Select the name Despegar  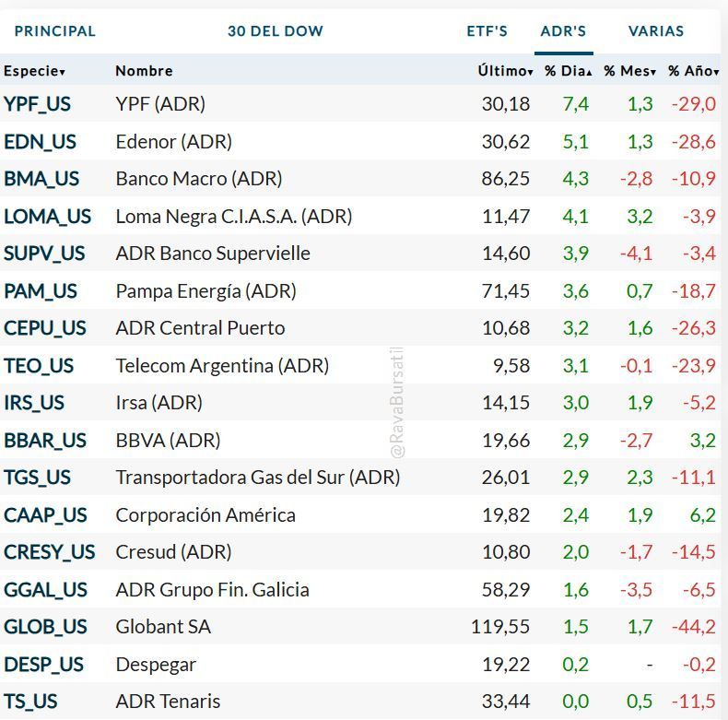pyautogui.click(x=156, y=665)
